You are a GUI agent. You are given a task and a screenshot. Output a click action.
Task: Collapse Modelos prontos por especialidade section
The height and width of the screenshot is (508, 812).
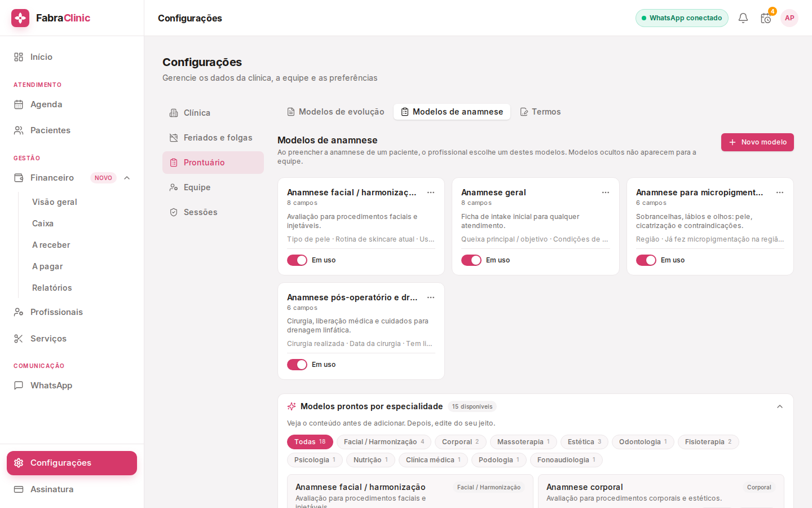[780, 406]
